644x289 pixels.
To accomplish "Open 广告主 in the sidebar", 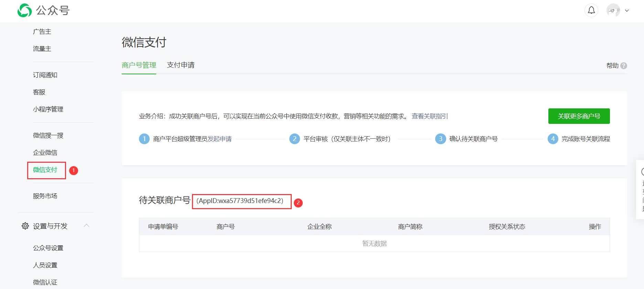I will (x=42, y=32).
